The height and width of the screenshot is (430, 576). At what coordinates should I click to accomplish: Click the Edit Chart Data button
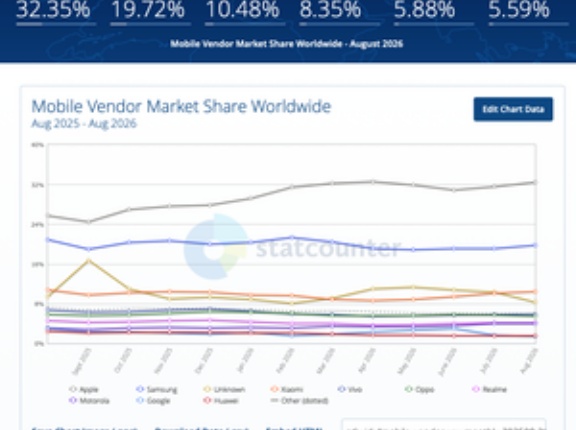[513, 109]
